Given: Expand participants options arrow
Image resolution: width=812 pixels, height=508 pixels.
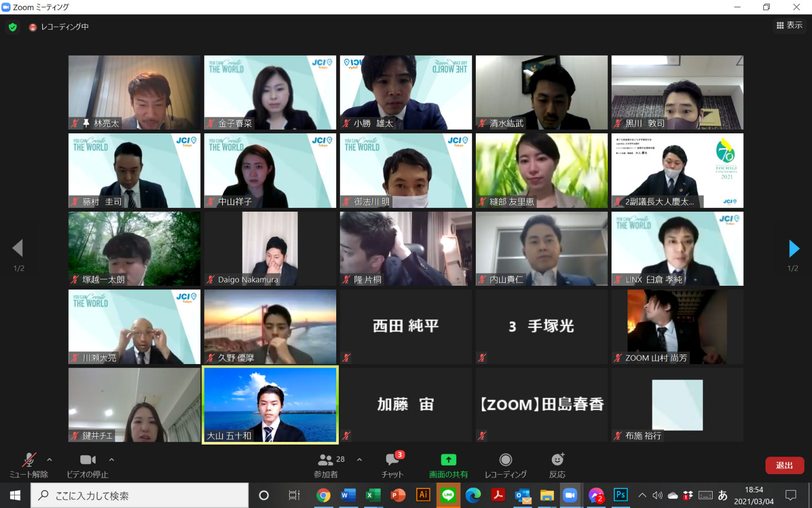Looking at the screenshot, I should pos(359,460).
